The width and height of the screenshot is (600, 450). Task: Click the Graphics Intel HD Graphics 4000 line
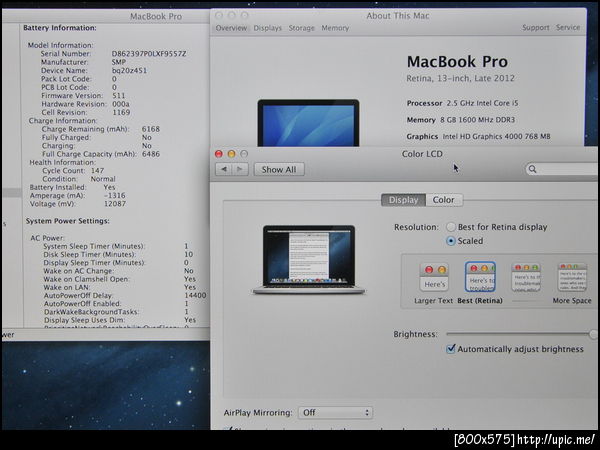click(478, 136)
